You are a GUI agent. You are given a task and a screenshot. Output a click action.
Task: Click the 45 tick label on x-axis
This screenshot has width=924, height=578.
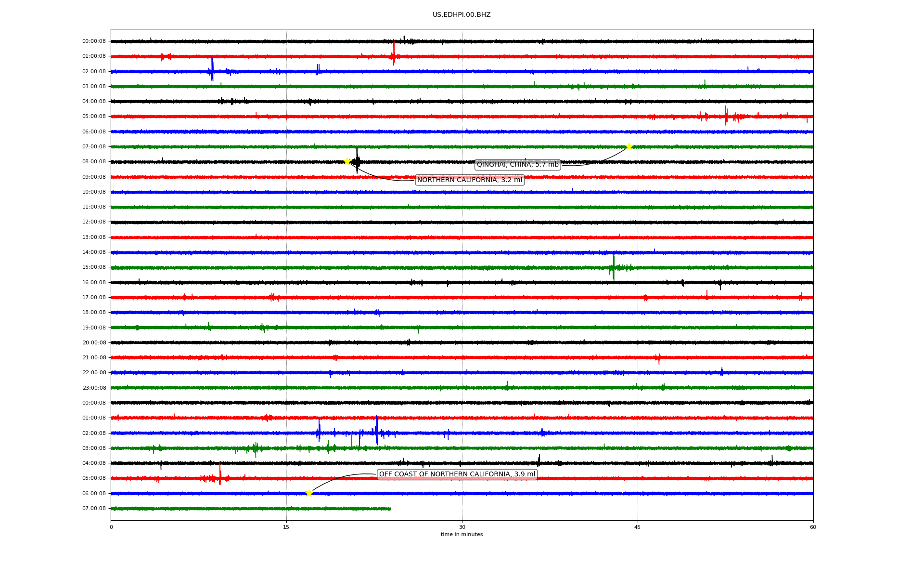pyautogui.click(x=638, y=527)
